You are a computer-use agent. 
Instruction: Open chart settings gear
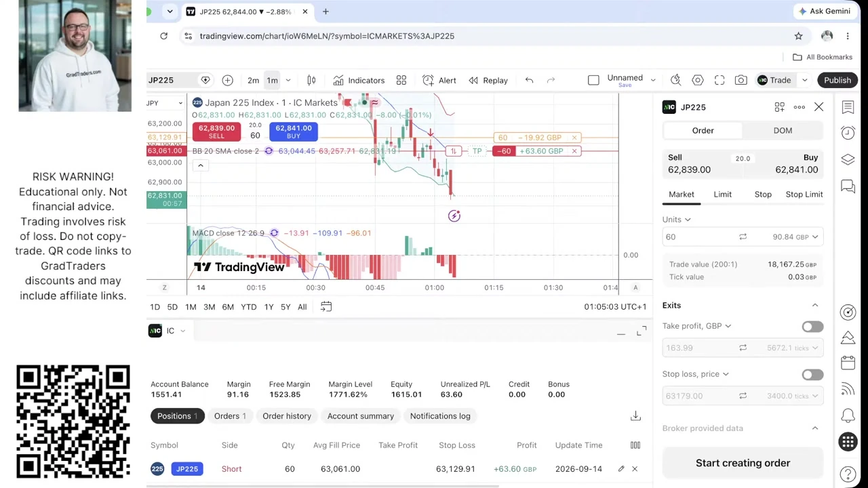pos(698,80)
